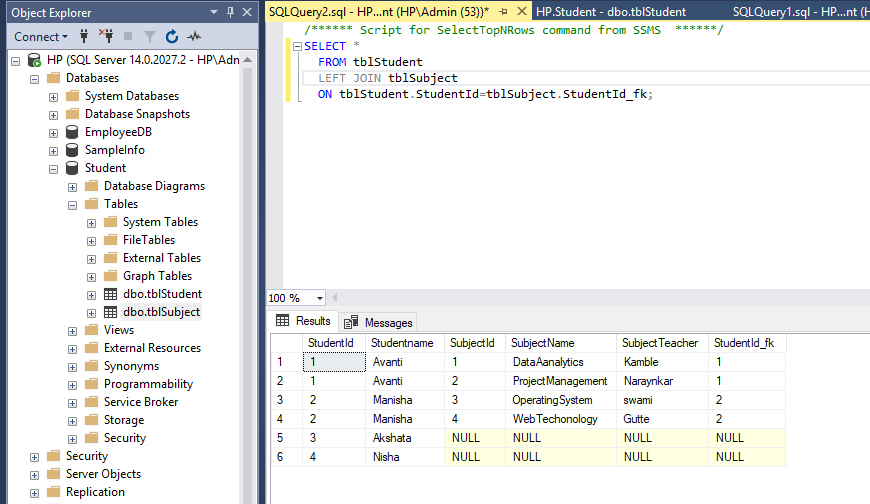This screenshot has width=870, height=504.
Task: Click the 'DataAanalytics' cell
Action: (560, 362)
